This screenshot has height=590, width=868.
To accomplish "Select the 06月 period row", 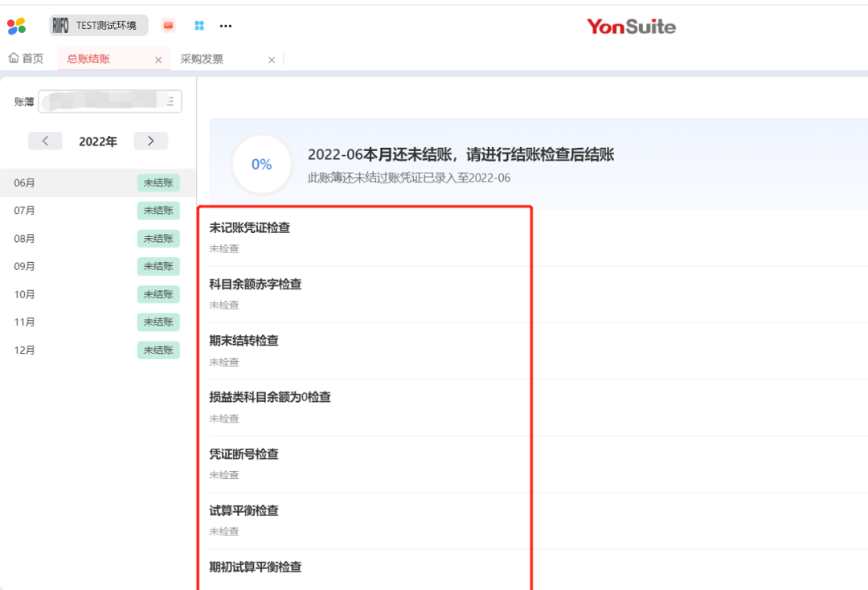I will click(98, 182).
